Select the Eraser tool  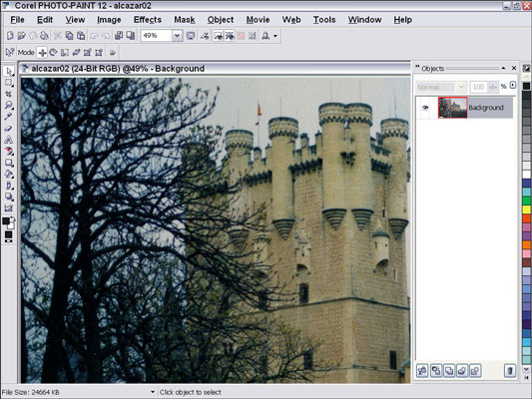coord(9,128)
